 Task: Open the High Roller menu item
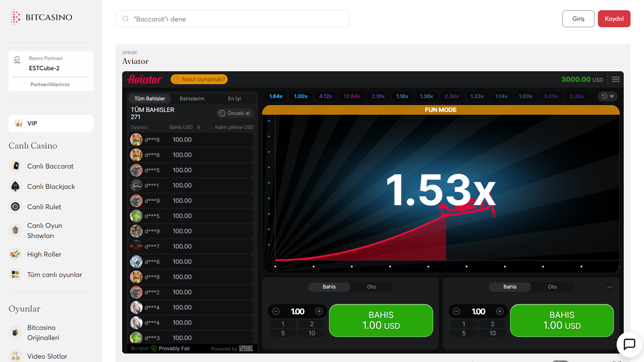tap(51, 254)
